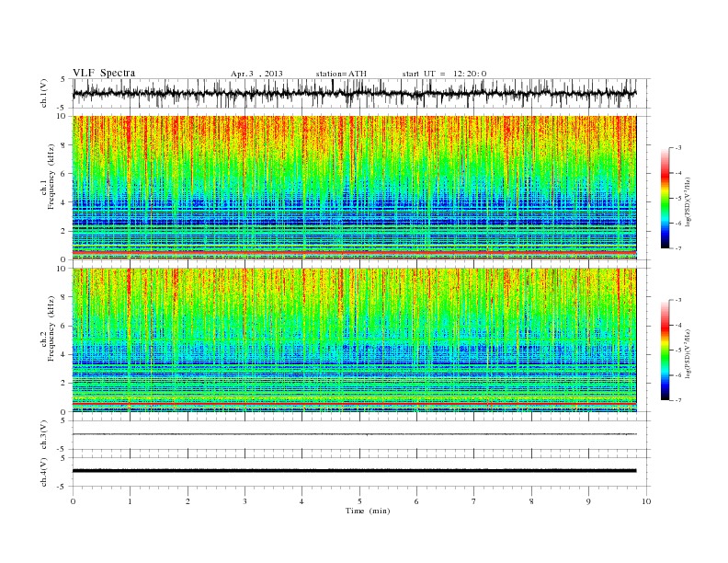Click time axis tick label "6"
This screenshot has width=728, height=563.
[416, 501]
